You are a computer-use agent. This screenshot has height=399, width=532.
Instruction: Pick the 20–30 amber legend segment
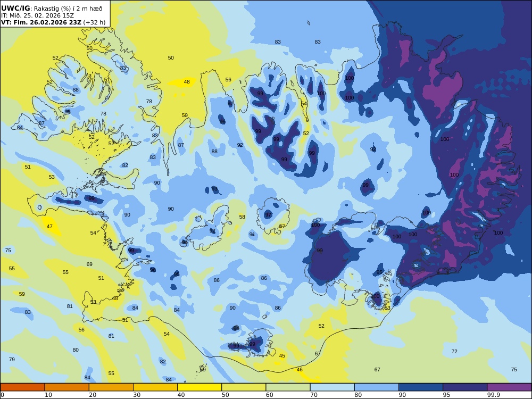[111, 387]
